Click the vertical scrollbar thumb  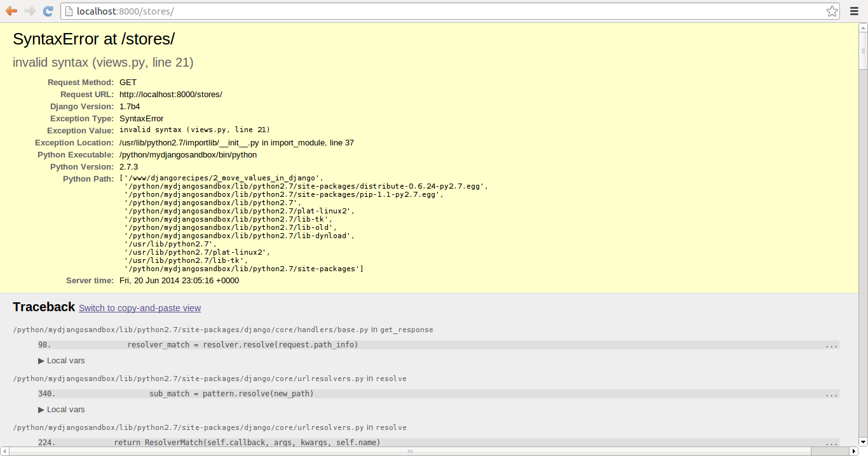[863, 51]
